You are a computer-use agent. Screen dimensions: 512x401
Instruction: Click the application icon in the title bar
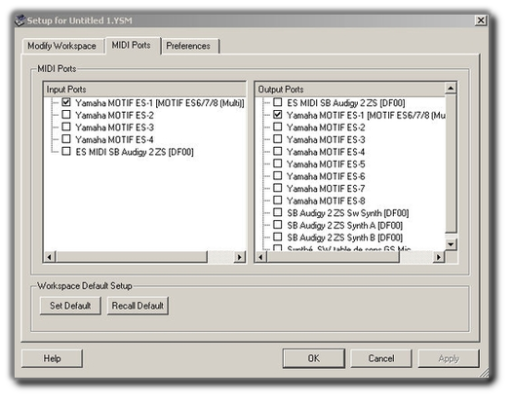20,20
